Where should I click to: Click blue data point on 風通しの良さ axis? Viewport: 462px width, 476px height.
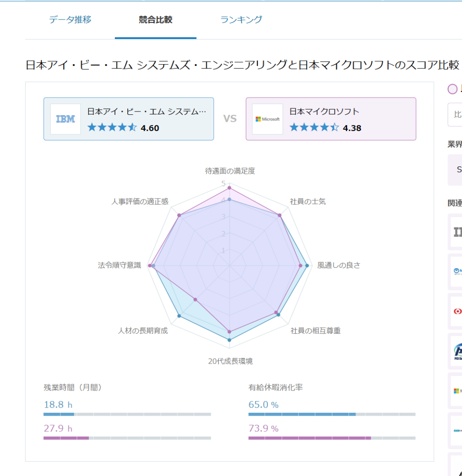[x=307, y=265]
